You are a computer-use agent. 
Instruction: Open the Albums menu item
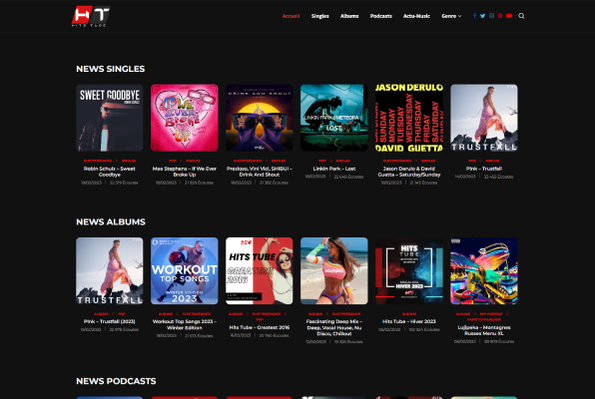click(x=349, y=16)
